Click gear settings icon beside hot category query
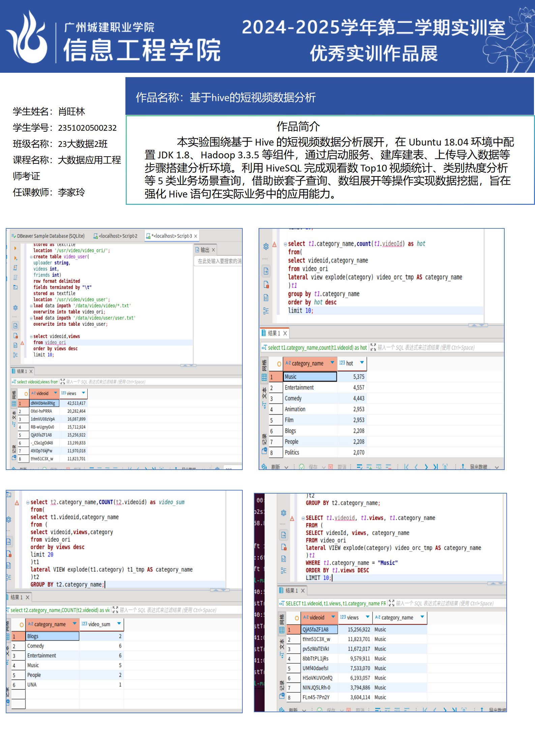Viewport: 535px width, 756px height. 266,246
